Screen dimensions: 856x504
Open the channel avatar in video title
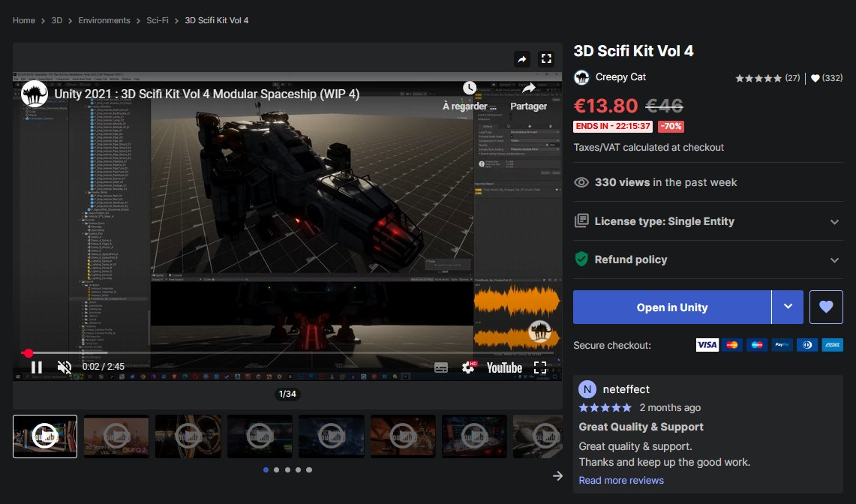click(x=35, y=94)
